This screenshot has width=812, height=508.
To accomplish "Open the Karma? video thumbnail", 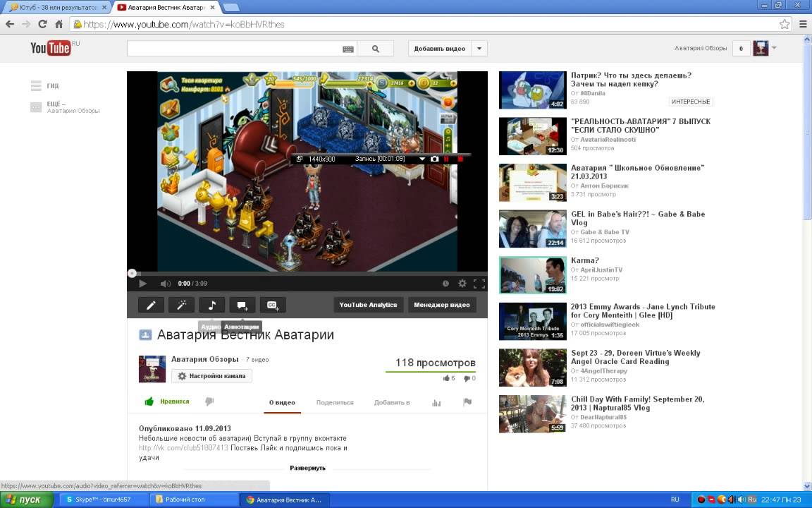I will (532, 275).
